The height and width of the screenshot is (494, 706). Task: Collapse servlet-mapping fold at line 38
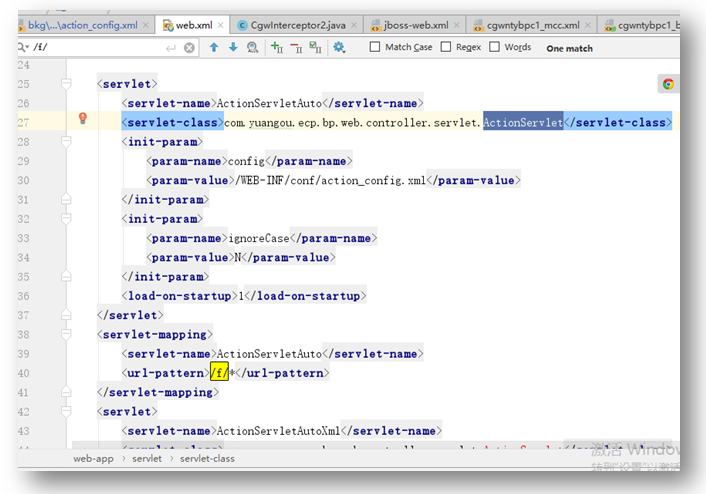coord(66,334)
